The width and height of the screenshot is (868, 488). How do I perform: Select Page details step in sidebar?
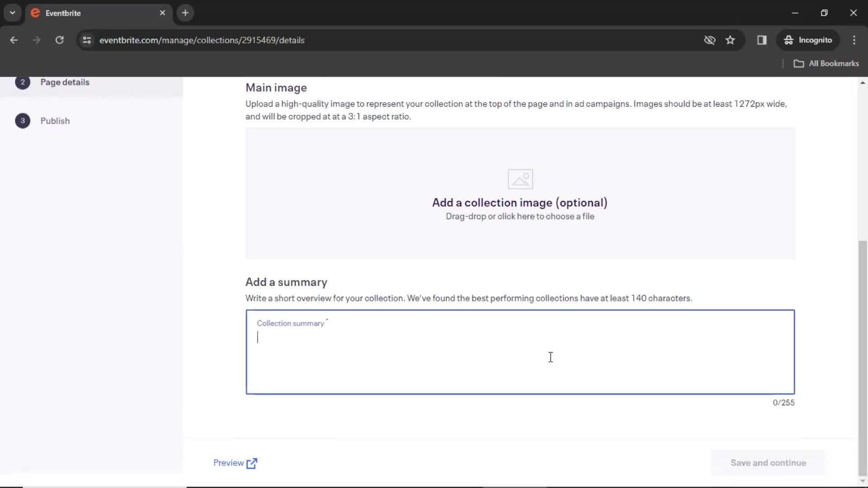pyautogui.click(x=65, y=82)
